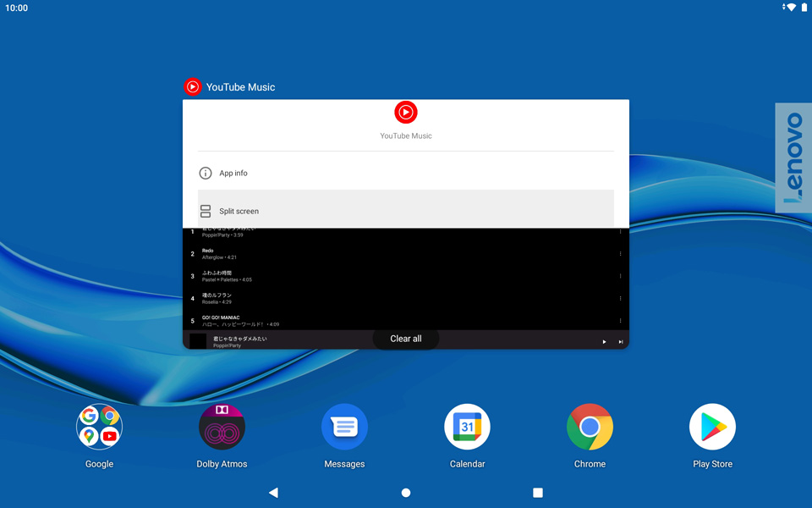Screen dimensions: 812x508
Task: Launch Chrome browser from dock
Action: pos(590,427)
